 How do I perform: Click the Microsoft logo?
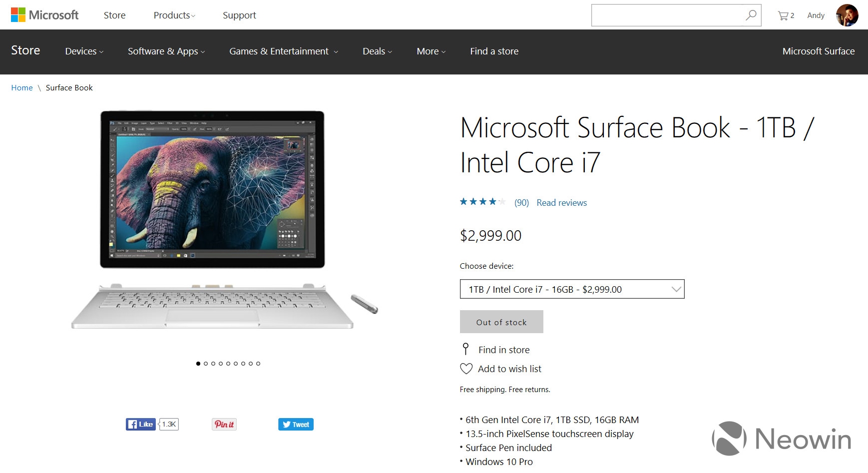click(x=44, y=15)
